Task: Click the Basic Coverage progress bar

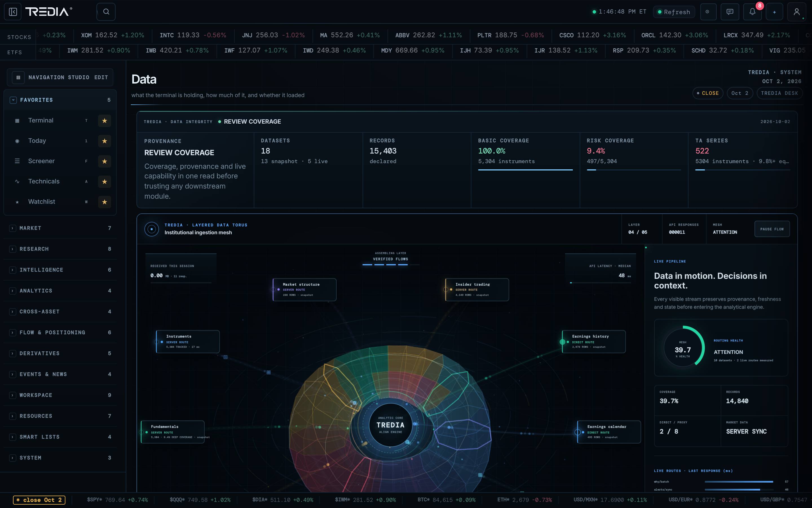Action: click(526, 170)
